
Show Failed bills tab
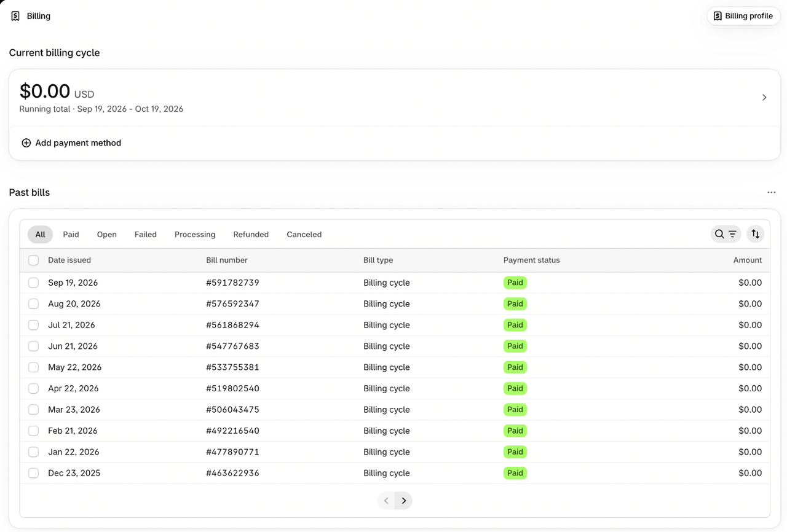[x=146, y=235]
